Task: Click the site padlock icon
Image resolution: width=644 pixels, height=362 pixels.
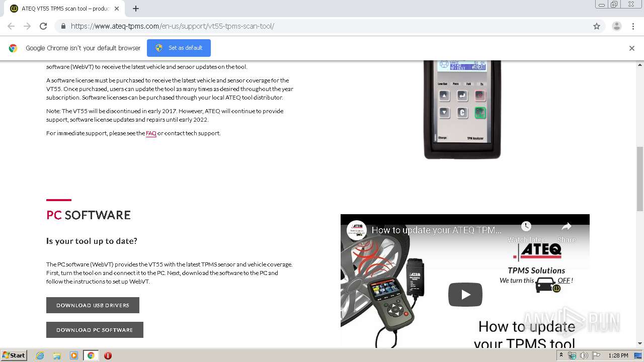Action: coord(63,26)
